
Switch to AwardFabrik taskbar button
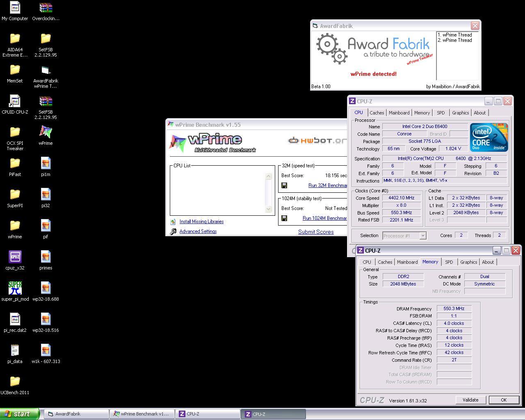pos(76,414)
